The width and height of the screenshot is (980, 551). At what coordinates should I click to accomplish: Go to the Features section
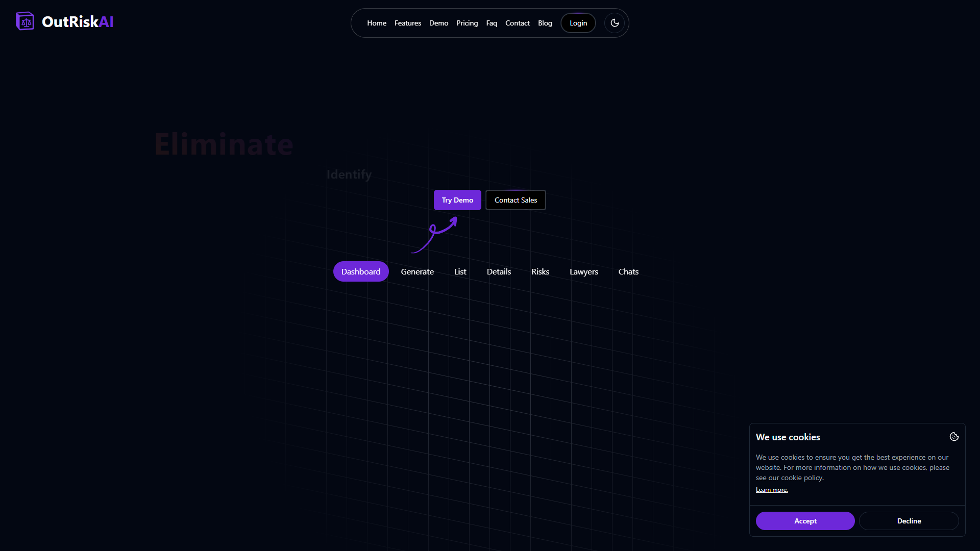click(x=408, y=23)
